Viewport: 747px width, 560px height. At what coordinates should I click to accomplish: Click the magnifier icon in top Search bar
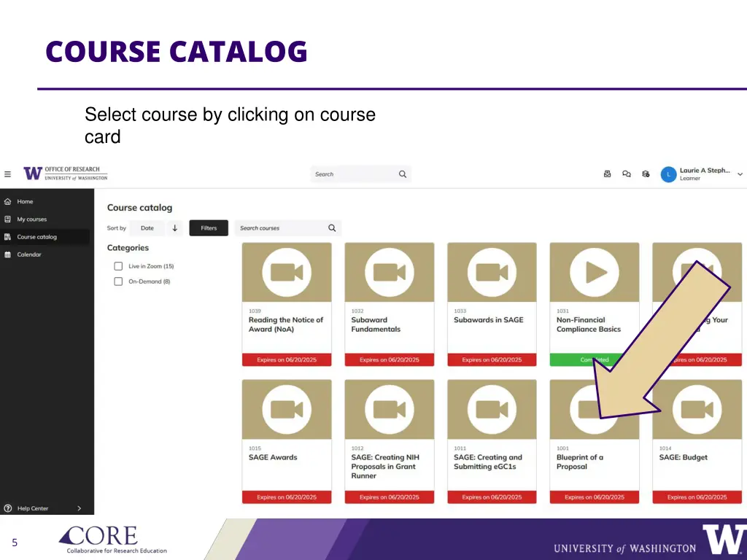(x=403, y=174)
